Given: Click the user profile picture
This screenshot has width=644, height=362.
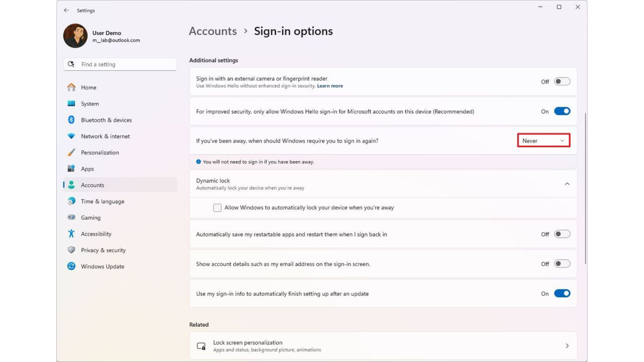Looking at the screenshot, I should coord(75,36).
